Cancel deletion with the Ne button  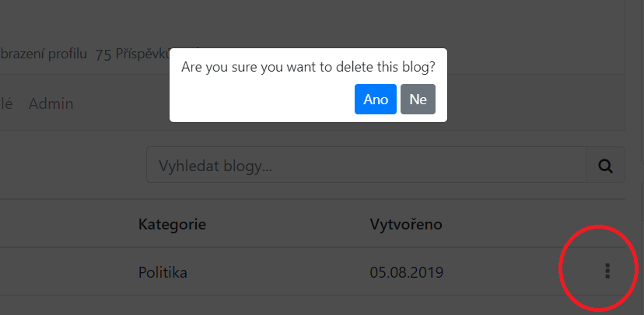418,100
